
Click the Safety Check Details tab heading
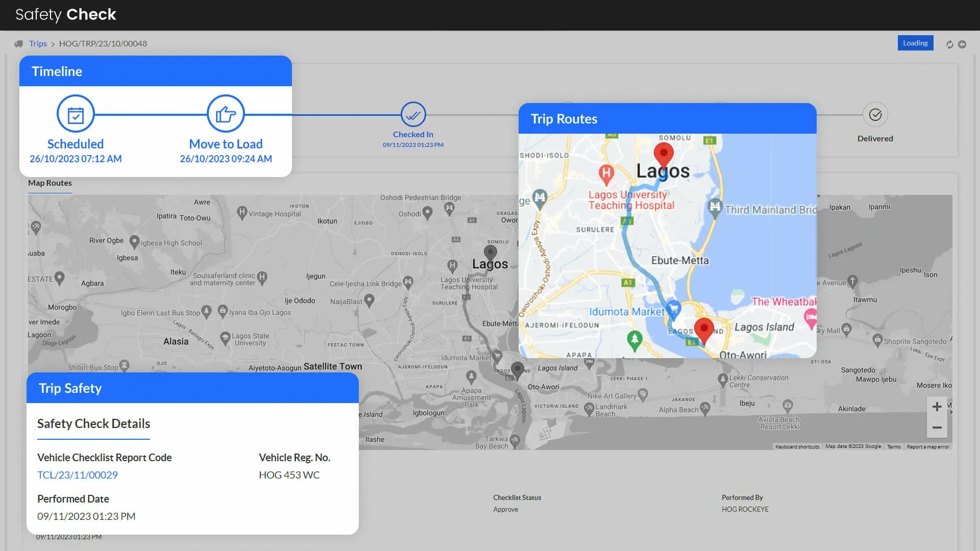93,424
